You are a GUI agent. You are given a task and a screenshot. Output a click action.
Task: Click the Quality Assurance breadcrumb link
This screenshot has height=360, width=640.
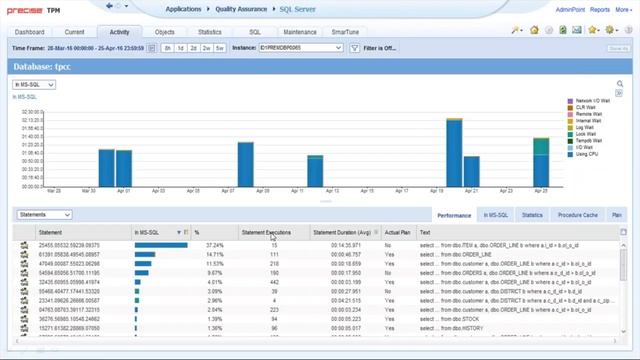click(x=241, y=9)
